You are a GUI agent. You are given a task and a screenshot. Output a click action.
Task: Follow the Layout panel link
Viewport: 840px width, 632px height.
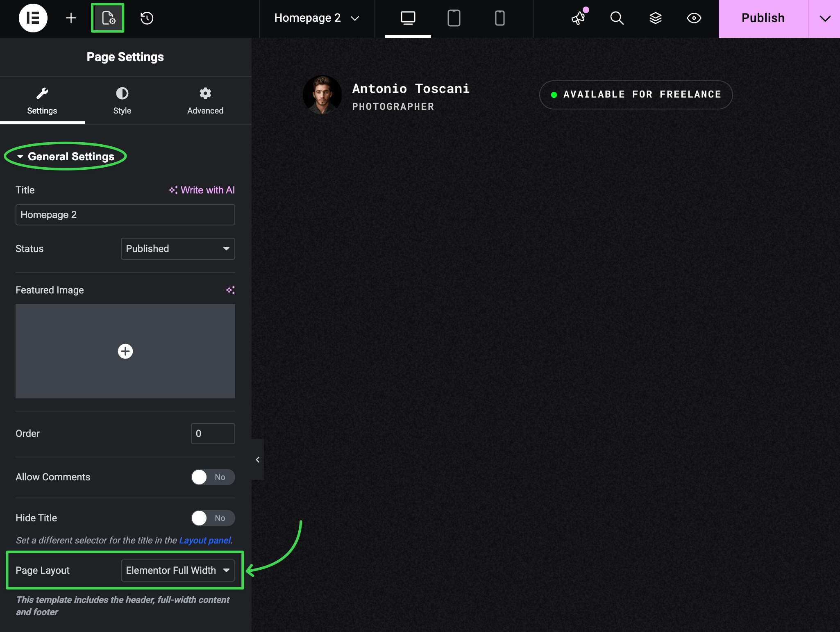(205, 540)
